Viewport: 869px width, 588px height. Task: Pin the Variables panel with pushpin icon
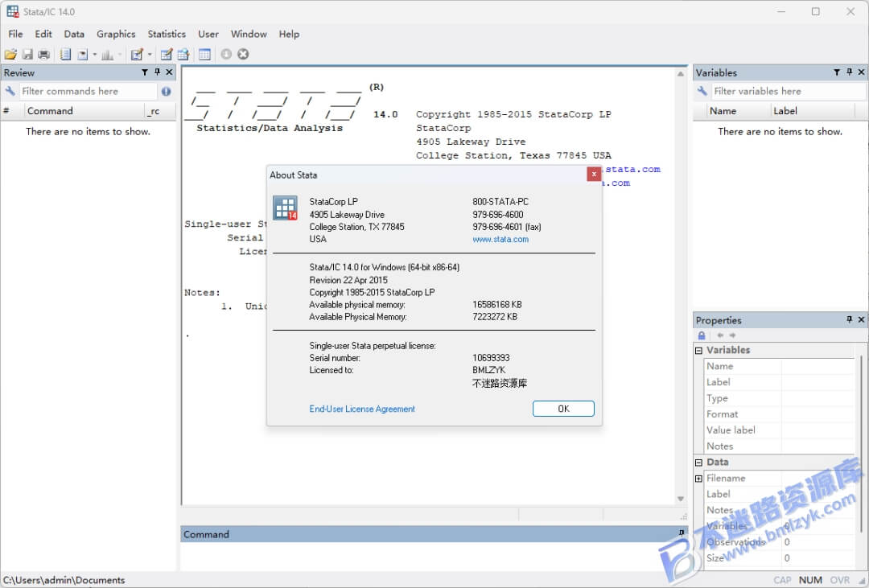point(849,72)
